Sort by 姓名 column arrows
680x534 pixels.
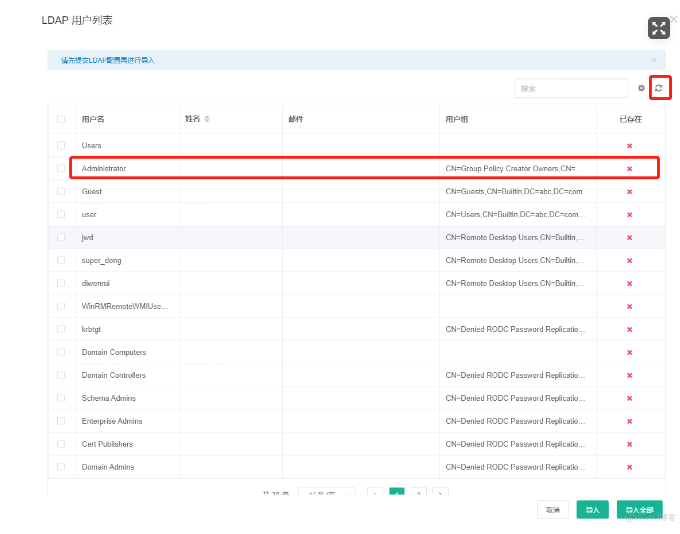click(x=207, y=119)
